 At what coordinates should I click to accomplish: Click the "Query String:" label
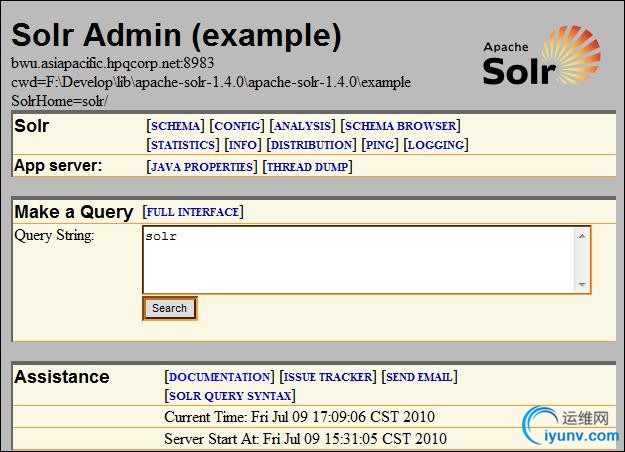pos(54,235)
